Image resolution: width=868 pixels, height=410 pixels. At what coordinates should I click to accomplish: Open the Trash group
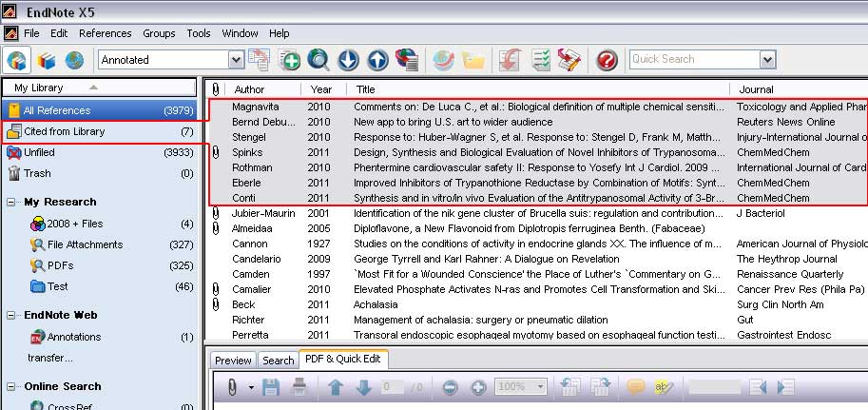pyautogui.click(x=99, y=173)
